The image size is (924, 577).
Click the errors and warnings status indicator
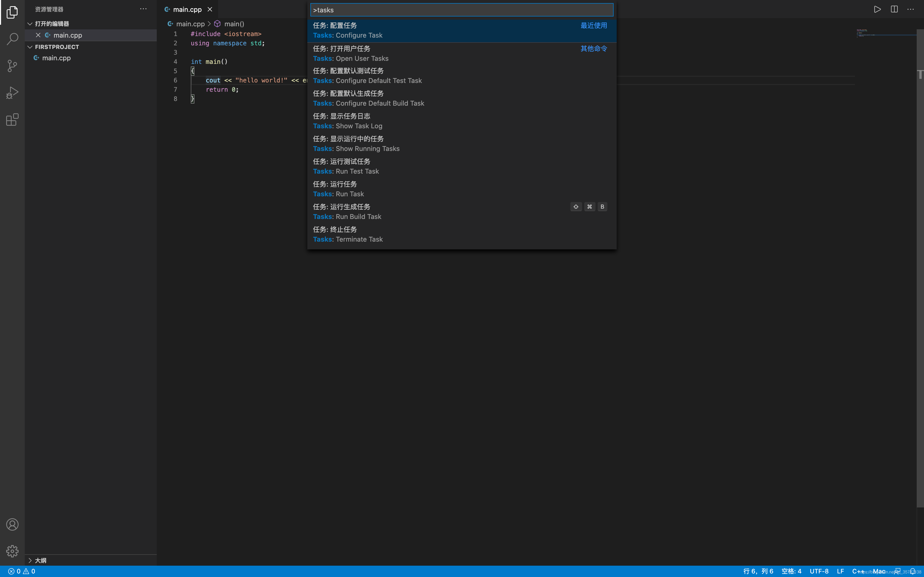point(22,571)
